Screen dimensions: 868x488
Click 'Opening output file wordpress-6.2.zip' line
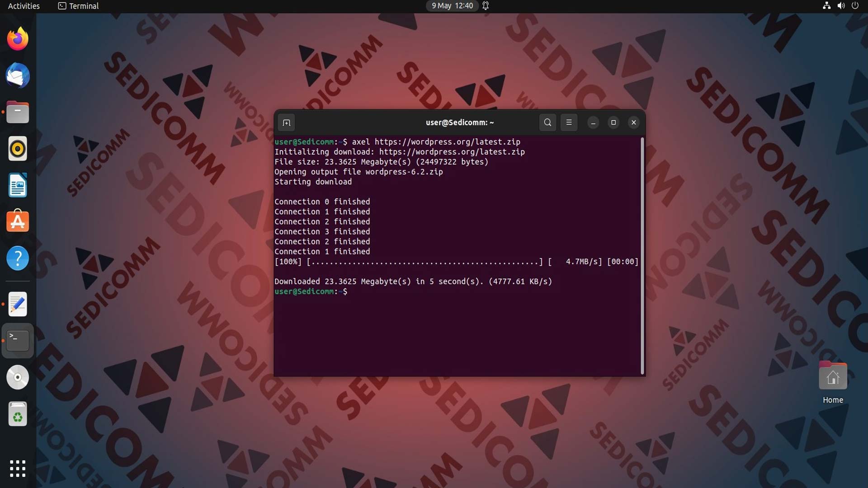pyautogui.click(x=359, y=172)
